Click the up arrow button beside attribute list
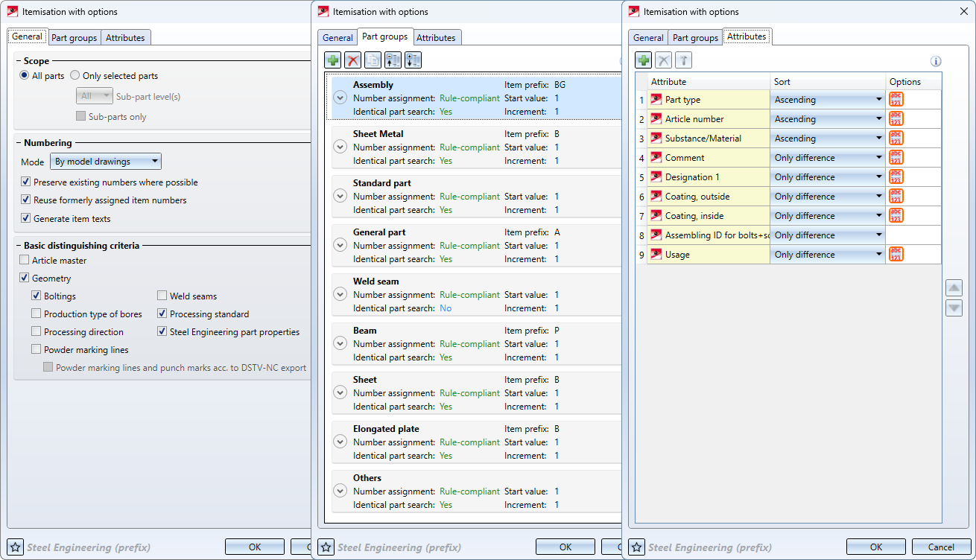 point(954,288)
